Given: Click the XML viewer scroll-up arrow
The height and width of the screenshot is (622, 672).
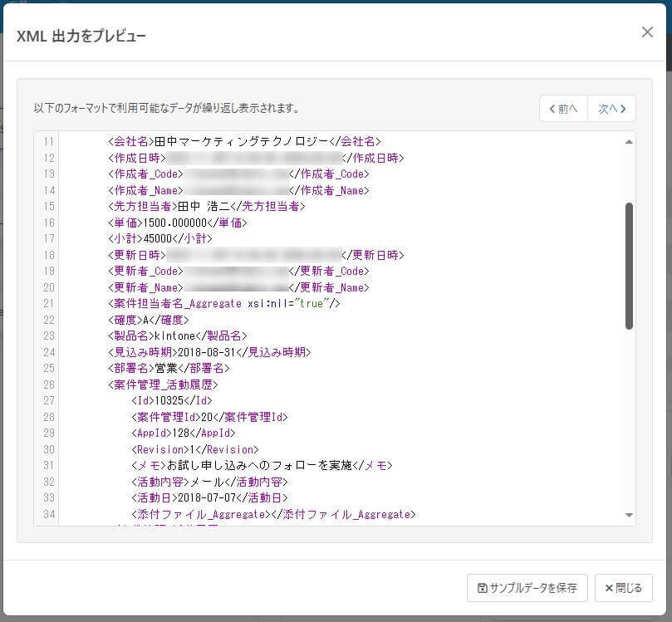Looking at the screenshot, I should click(629, 142).
